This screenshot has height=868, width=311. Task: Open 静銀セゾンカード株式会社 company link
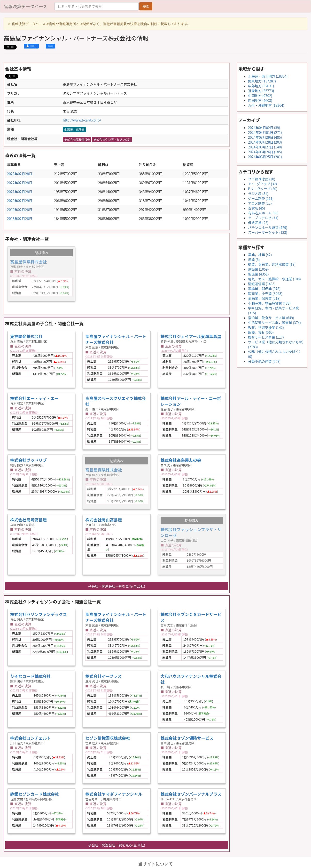(x=34, y=794)
